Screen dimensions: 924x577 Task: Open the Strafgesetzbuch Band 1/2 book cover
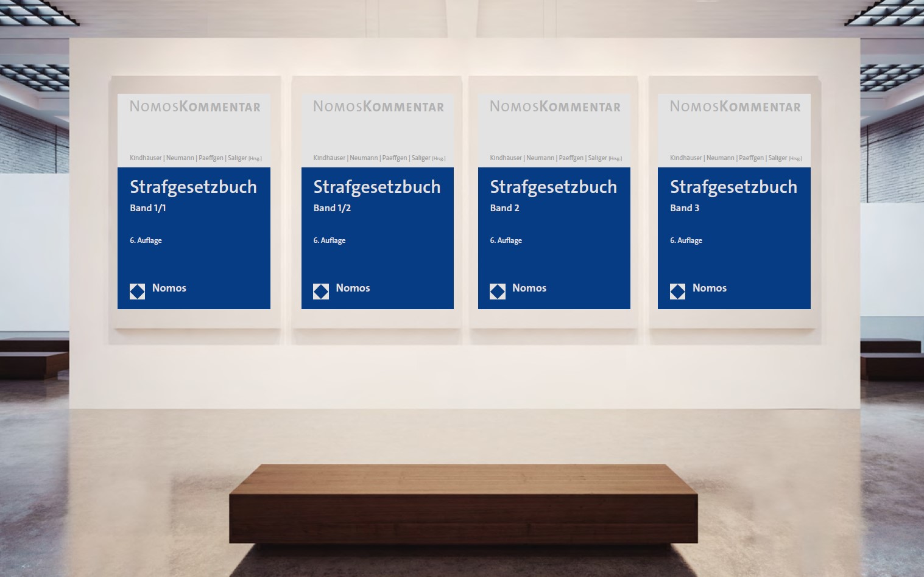click(x=378, y=201)
